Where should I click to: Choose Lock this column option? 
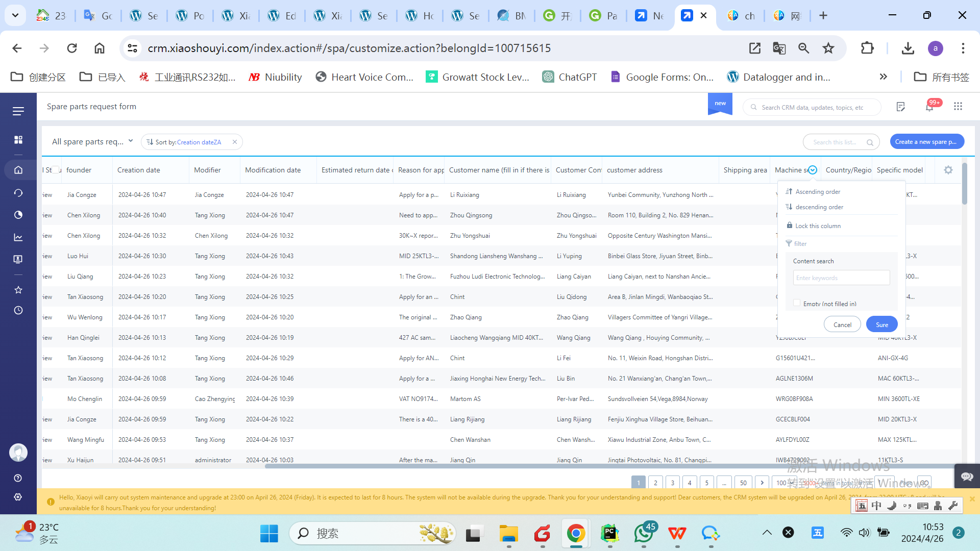pos(818,226)
